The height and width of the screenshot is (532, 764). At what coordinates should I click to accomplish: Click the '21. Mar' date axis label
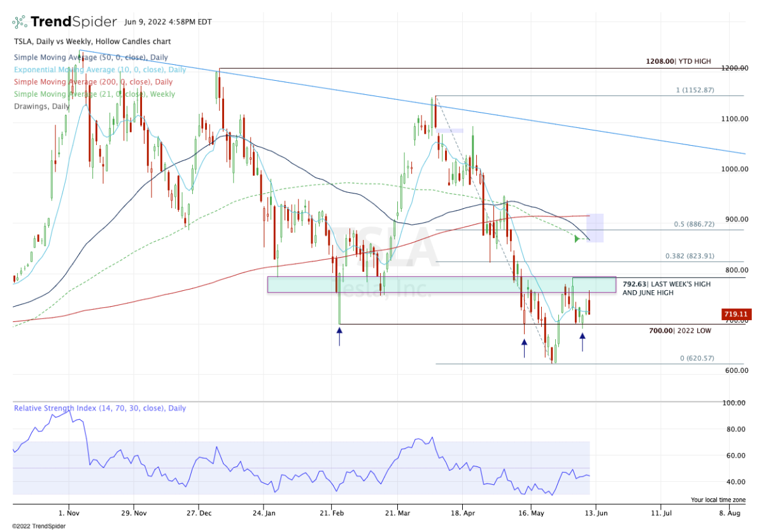click(x=397, y=512)
